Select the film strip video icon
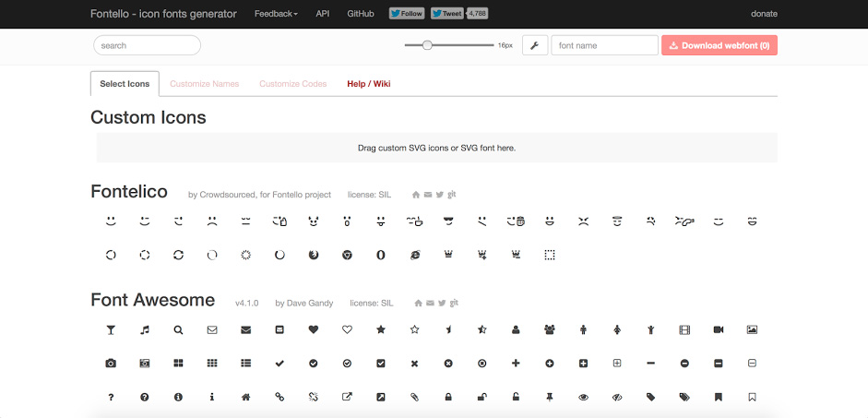This screenshot has height=418, width=868. click(x=684, y=330)
